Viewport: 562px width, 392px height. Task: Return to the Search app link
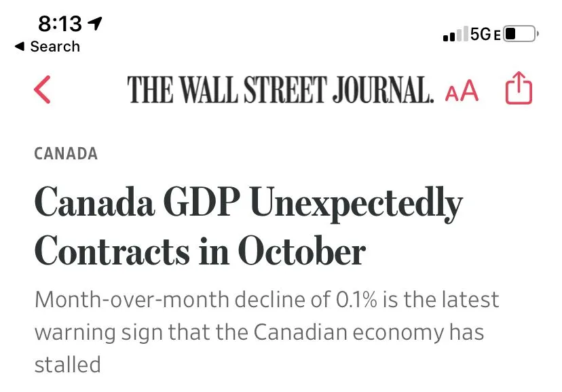[x=54, y=47]
